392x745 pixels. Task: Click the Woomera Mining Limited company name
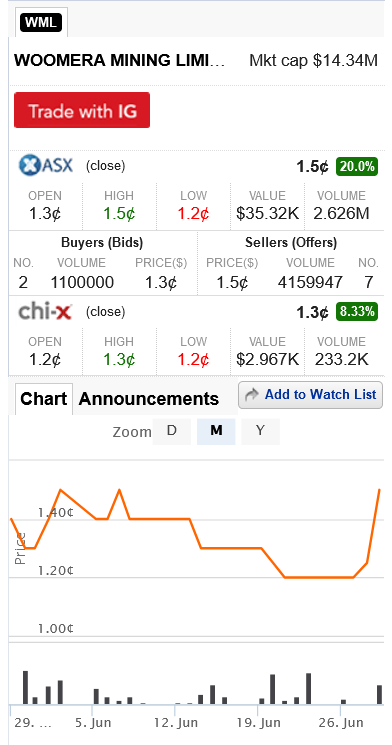pos(120,60)
